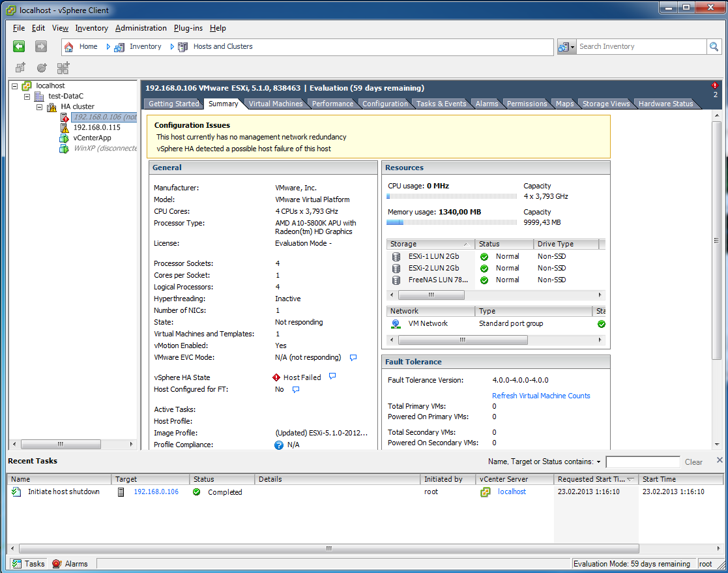This screenshot has height=573, width=728.
Task: Switch to the Configuration tab
Action: [x=385, y=104]
